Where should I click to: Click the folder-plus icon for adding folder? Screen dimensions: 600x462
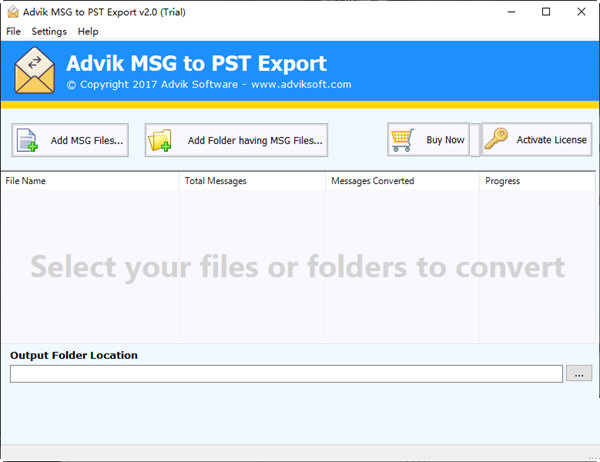tap(160, 140)
